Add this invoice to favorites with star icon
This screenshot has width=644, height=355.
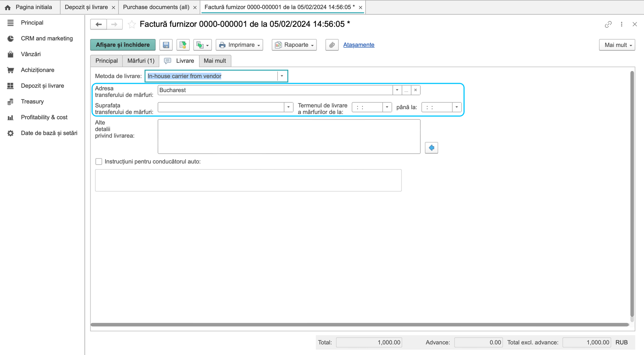pyautogui.click(x=132, y=24)
